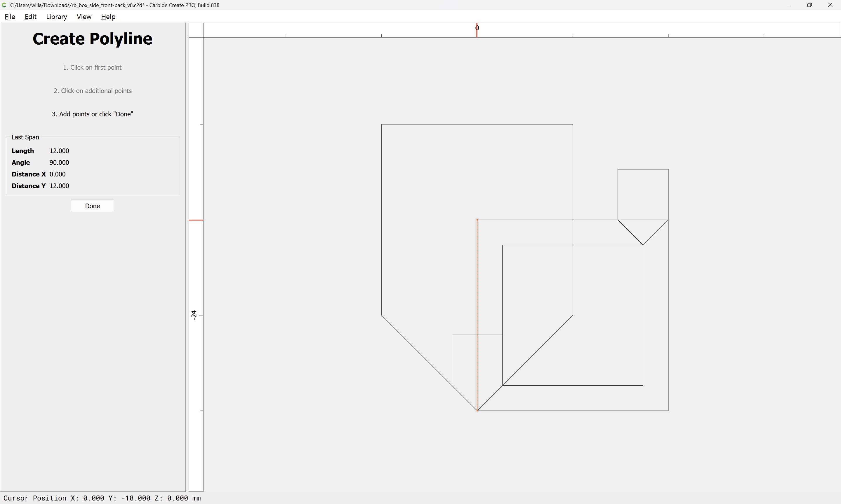Restore down the Carbide Create window
Viewport: 841px width, 504px height.
(809, 5)
